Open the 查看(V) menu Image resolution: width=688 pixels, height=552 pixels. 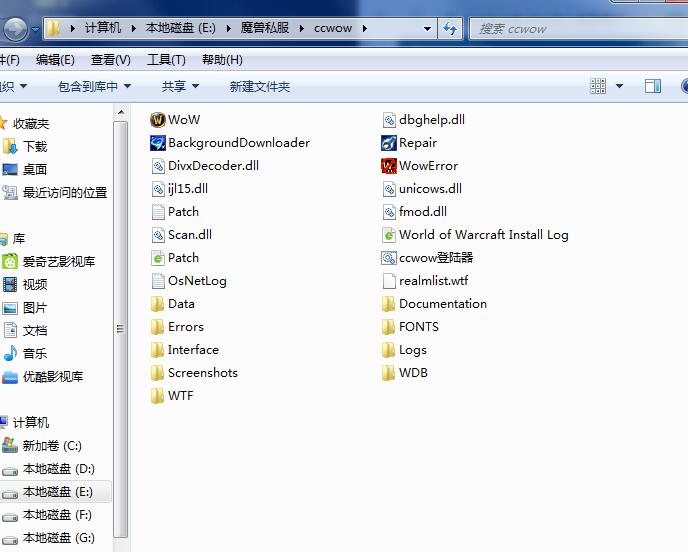pyautogui.click(x=111, y=60)
